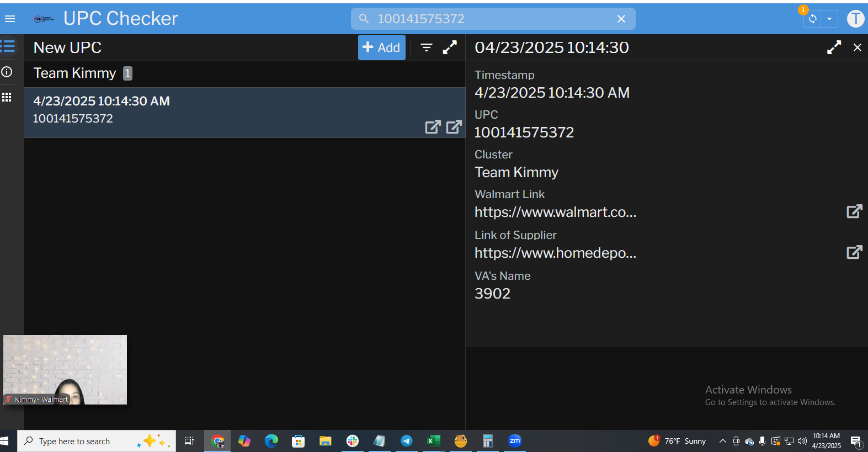
Task: Open the first external link icon in row
Action: coord(433,127)
